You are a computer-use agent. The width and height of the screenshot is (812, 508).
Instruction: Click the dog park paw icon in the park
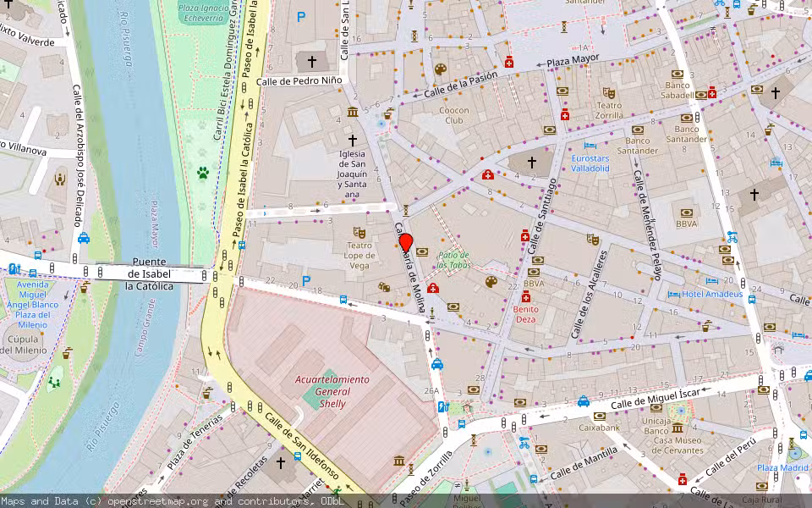pos(201,173)
